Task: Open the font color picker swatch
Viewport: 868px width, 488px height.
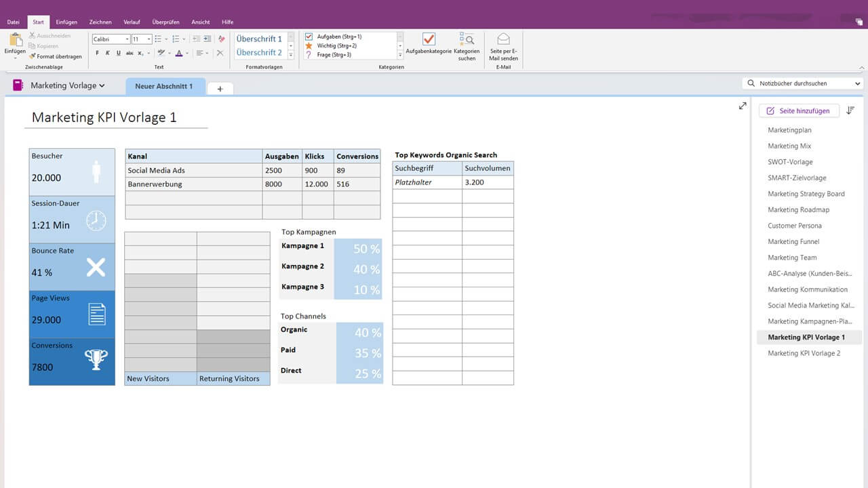Action: (179, 52)
